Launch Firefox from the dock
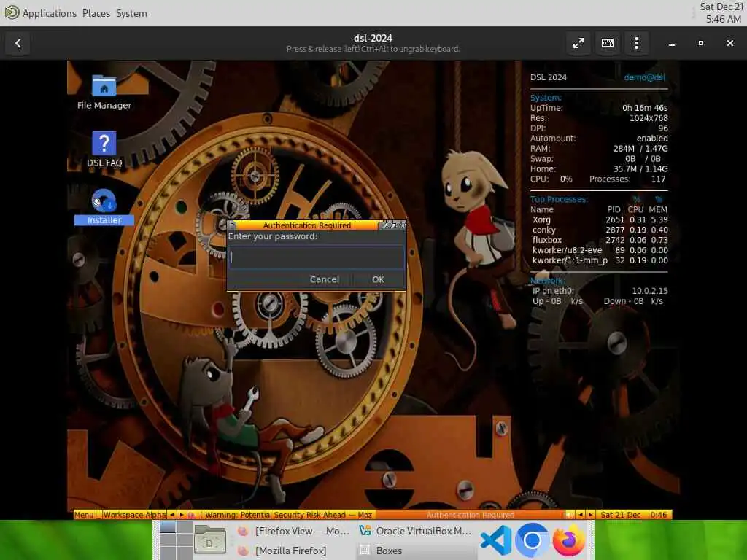Screen dimensions: 747x560 (x=568, y=540)
